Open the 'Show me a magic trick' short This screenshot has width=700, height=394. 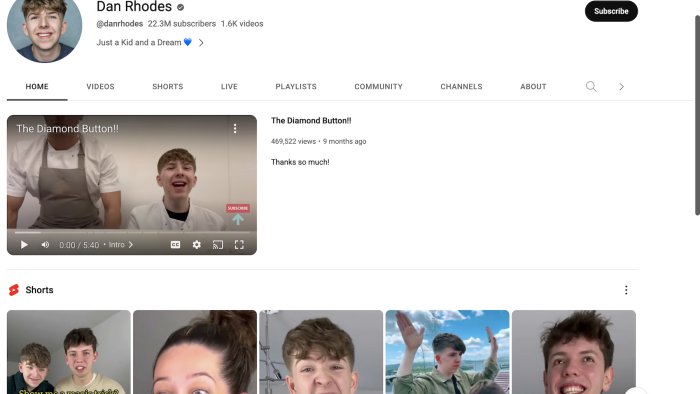69,352
